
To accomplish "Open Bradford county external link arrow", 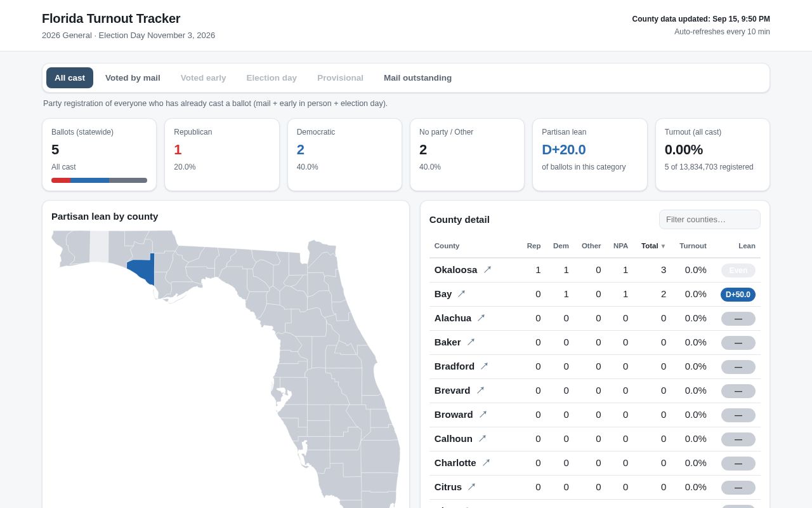I will 484,366.
